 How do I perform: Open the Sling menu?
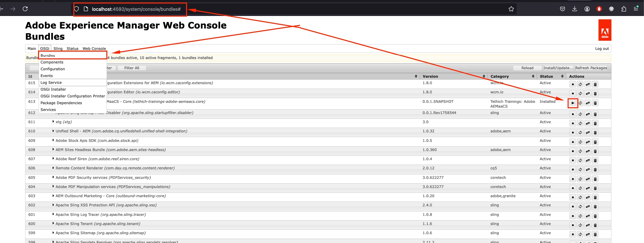click(58, 49)
